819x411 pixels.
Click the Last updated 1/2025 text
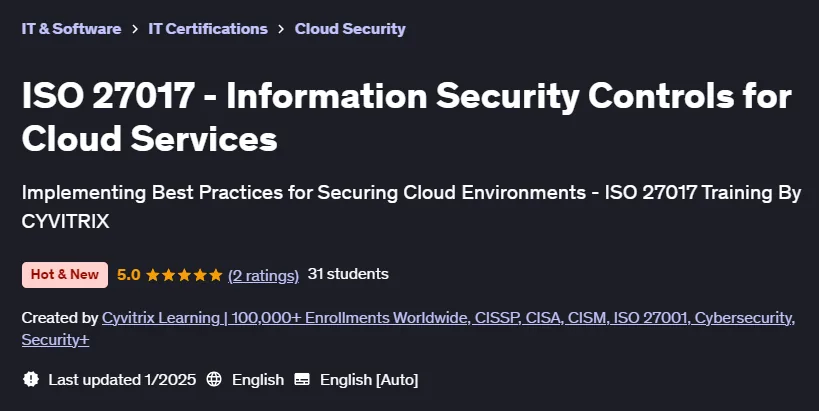point(122,380)
